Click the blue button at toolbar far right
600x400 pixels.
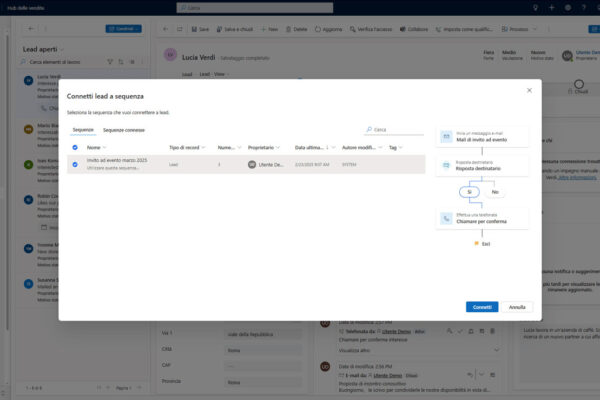coord(594,29)
